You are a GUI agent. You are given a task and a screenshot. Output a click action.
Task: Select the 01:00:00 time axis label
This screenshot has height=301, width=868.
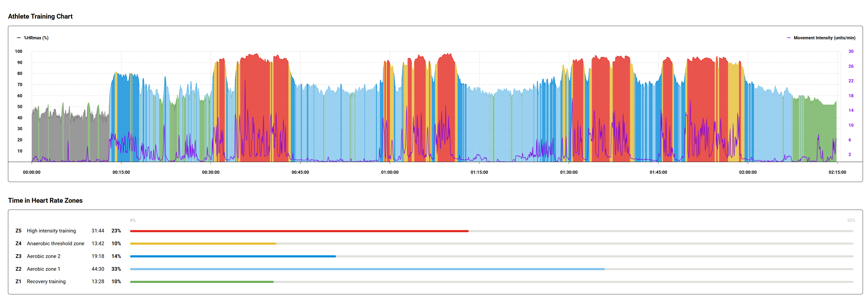click(x=390, y=172)
